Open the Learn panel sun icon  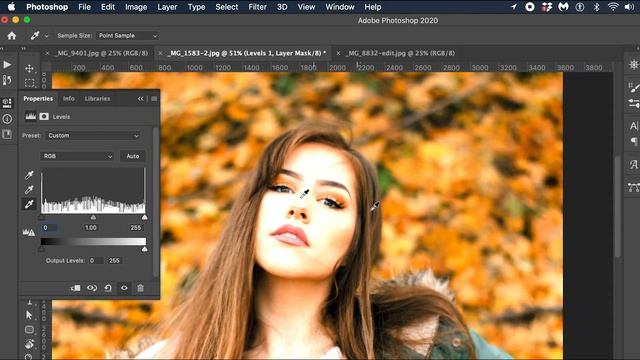tap(633, 64)
